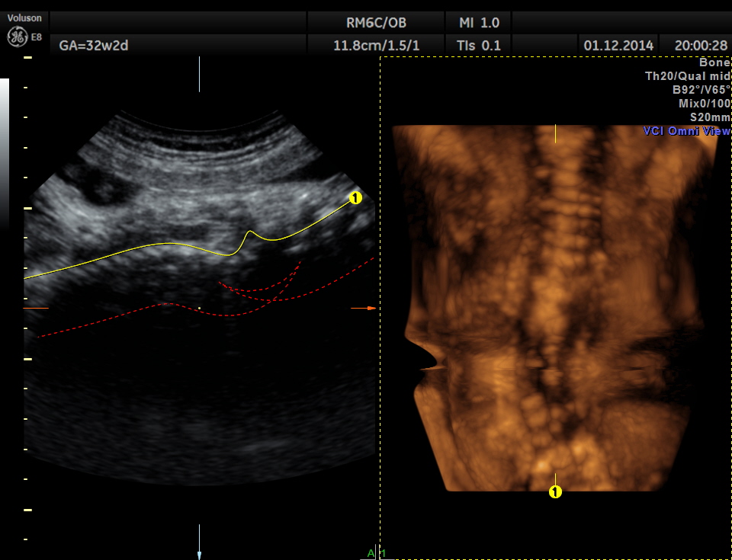Click the S20mm slice thickness setting
732x560 pixels.
[710, 117]
